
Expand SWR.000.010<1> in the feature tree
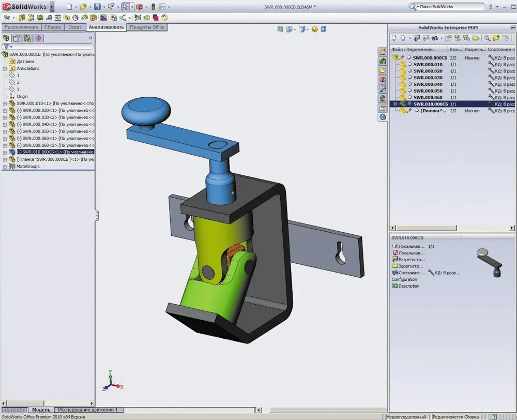click(5, 103)
